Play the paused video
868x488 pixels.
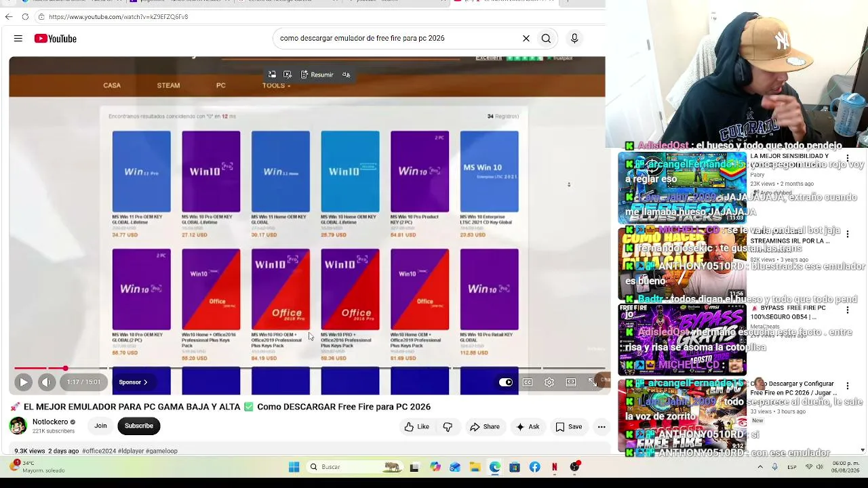coord(23,382)
